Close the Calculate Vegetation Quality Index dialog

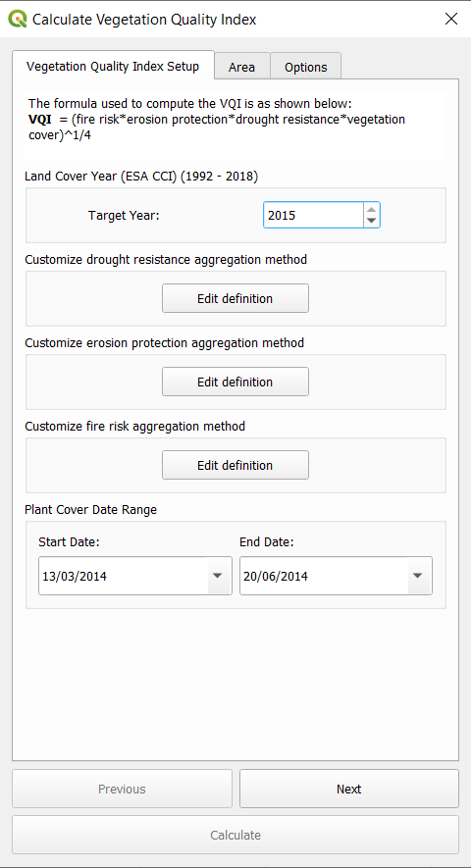pos(451,20)
